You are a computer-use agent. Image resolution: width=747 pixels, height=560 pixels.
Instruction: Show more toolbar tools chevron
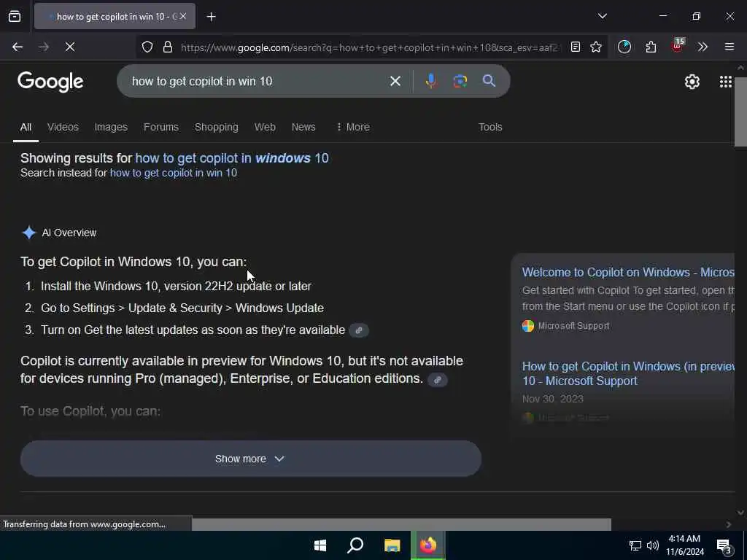(x=703, y=47)
